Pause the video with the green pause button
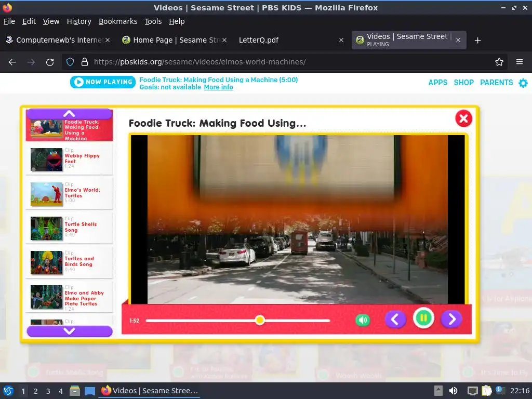The width and height of the screenshot is (532, 399). [423, 318]
